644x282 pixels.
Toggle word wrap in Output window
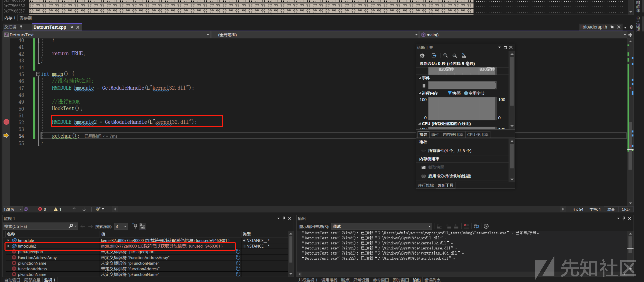click(x=476, y=226)
